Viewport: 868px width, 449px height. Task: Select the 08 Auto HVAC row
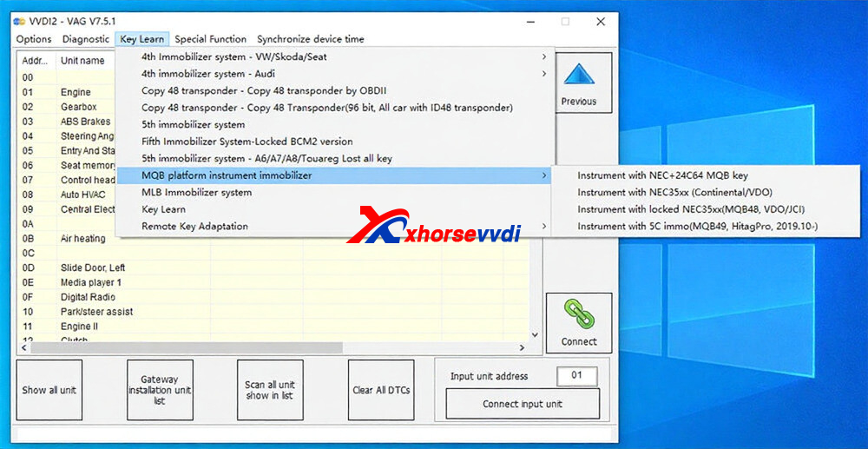click(67, 195)
